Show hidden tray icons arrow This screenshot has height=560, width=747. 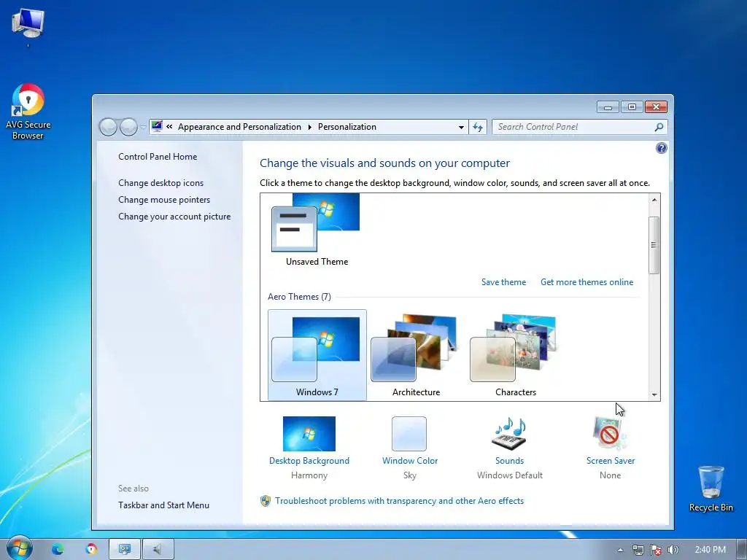click(x=620, y=550)
